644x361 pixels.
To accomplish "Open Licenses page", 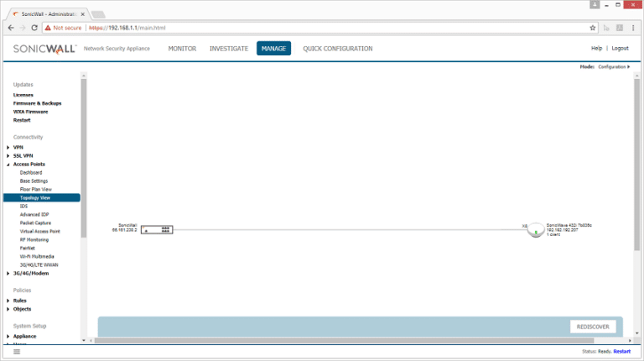I will pyautogui.click(x=23, y=95).
